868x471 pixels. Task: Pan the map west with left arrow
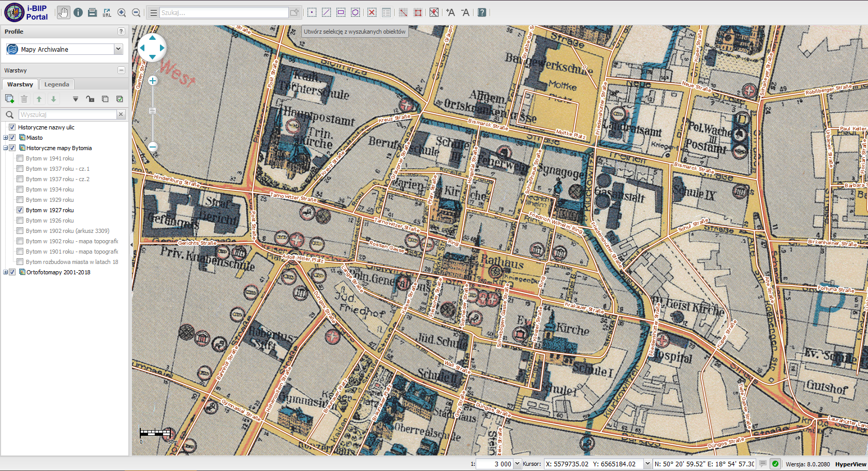(142, 48)
